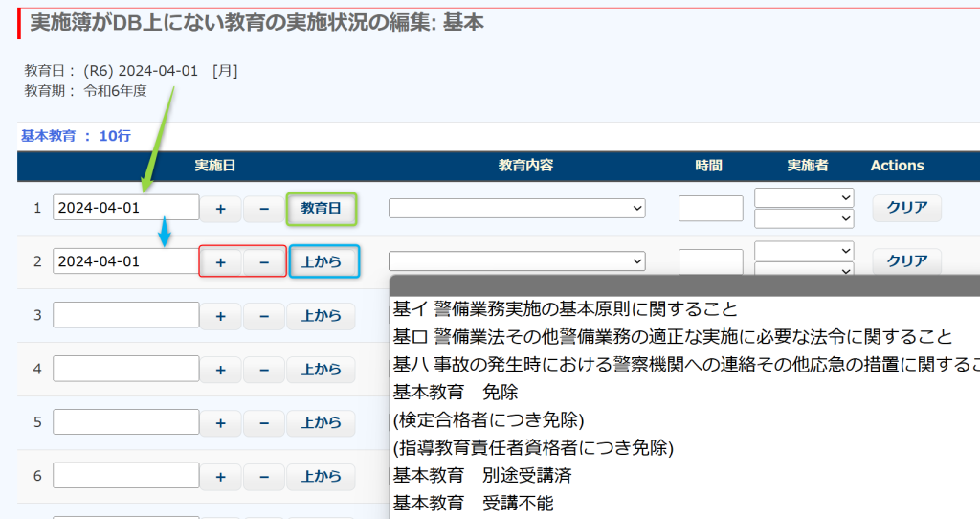Click the 実施日 date field in row 6
980x519 pixels.
pyautogui.click(x=126, y=476)
